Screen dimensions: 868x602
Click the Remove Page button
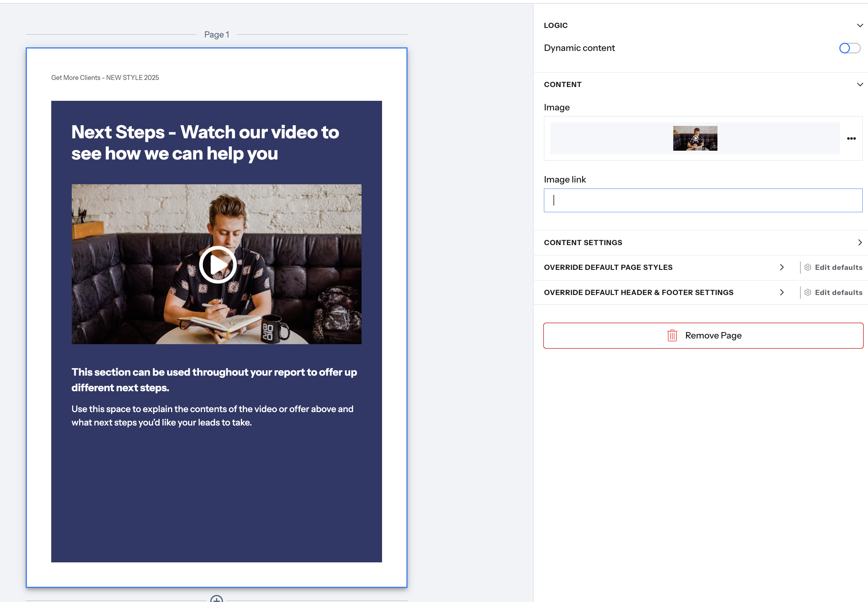tap(703, 335)
